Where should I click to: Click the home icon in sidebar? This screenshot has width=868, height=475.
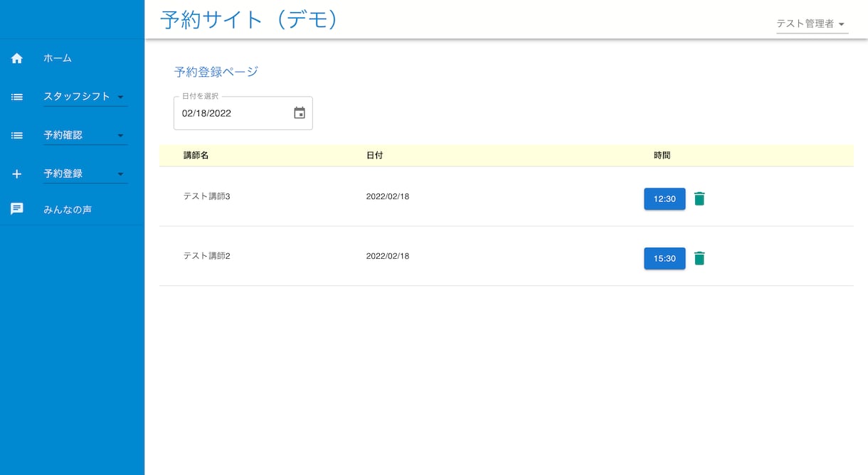17,58
